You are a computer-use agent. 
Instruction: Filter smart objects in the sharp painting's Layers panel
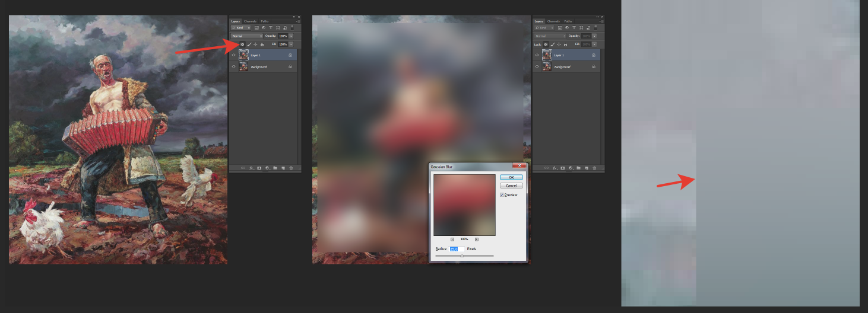click(285, 28)
